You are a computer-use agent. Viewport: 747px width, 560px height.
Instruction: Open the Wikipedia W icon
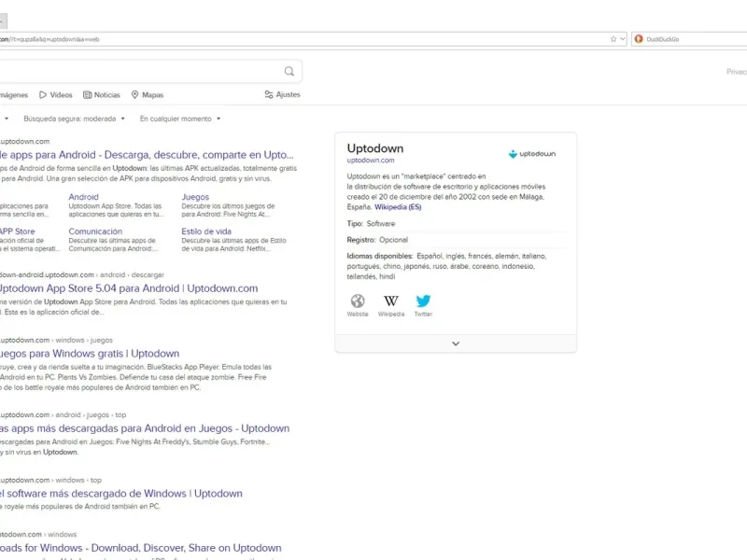[390, 301]
